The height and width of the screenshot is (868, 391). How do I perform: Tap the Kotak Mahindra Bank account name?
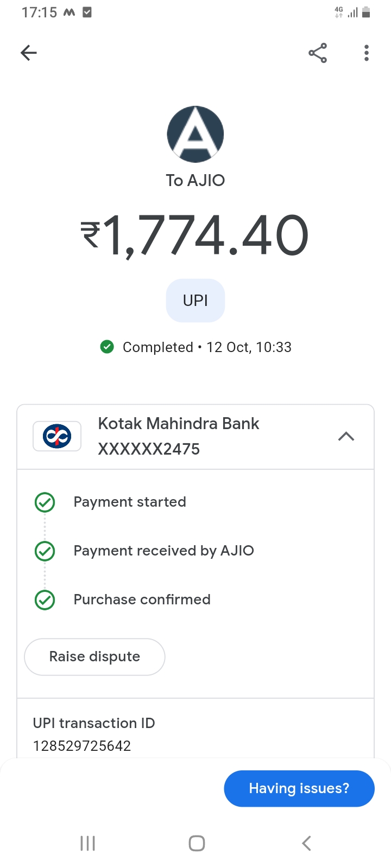pyautogui.click(x=178, y=424)
